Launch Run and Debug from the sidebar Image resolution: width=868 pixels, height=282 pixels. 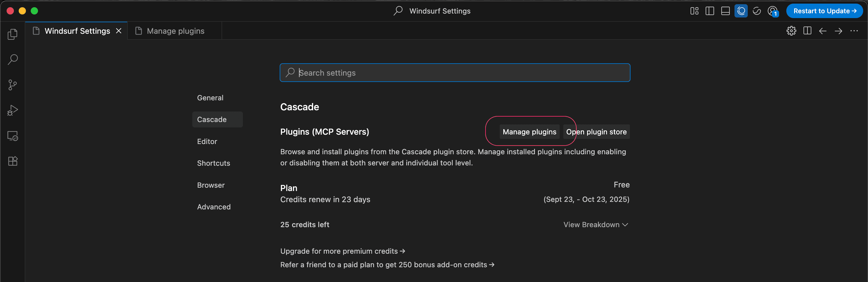(x=12, y=110)
